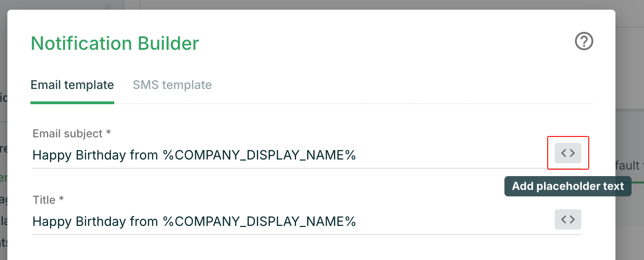Screen dimensions: 644x260
Task: Click the "Title *" field label
Action: click(48, 200)
